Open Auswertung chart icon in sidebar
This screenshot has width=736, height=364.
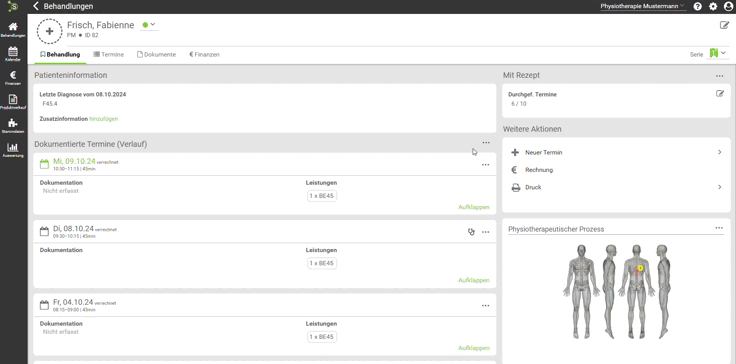coord(13,150)
